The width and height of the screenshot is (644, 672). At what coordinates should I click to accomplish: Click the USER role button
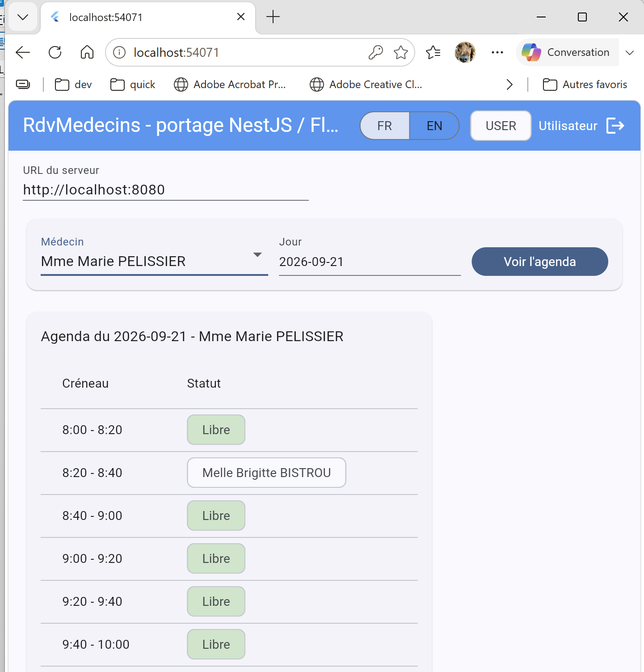click(501, 126)
